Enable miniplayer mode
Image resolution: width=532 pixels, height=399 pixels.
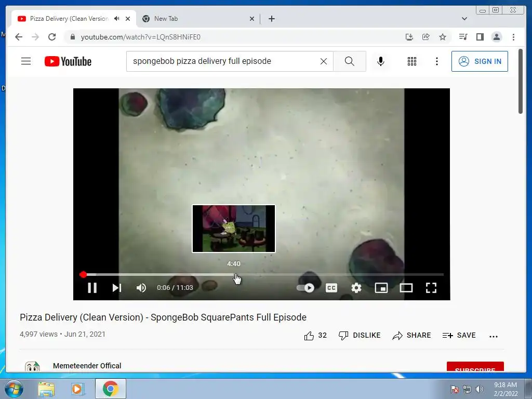(381, 288)
